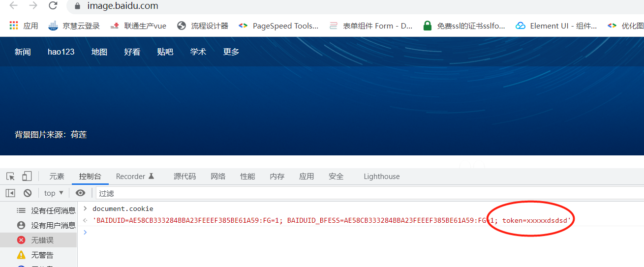Switch to the 应用 DevTools tab

pos(307,177)
